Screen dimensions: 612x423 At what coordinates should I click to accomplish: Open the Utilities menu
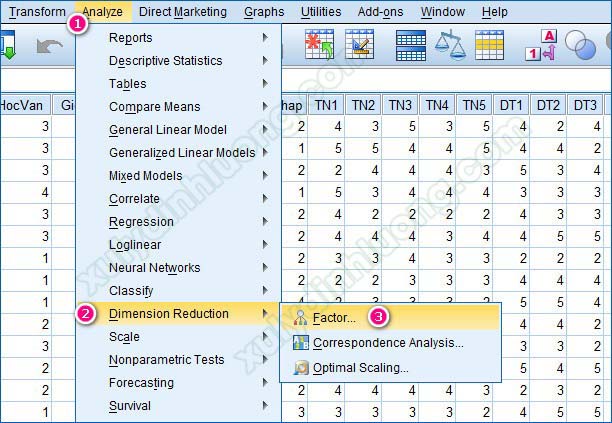[x=321, y=12]
